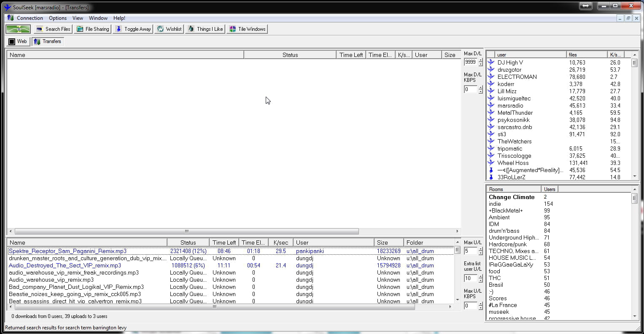Click the Max D/L value field
This screenshot has width=644, height=334.
[x=471, y=62]
